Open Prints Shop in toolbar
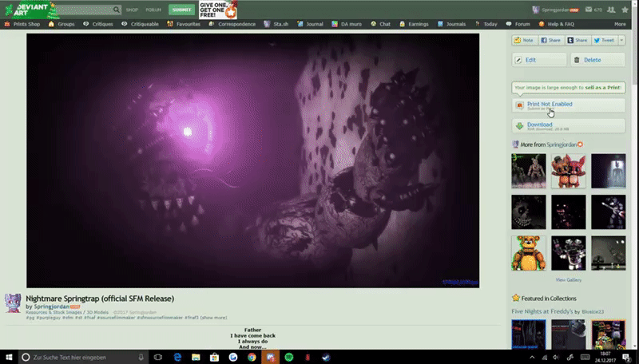 pos(22,24)
